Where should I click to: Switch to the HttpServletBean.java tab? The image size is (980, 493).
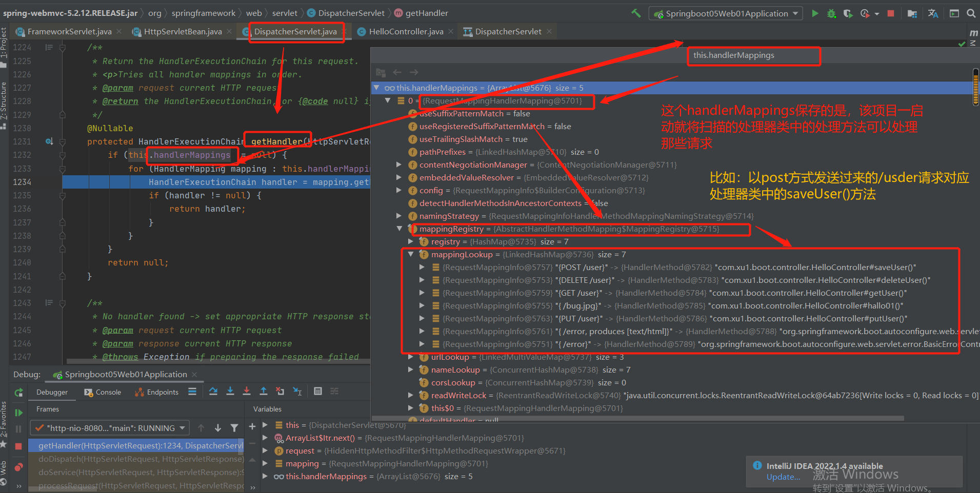(182, 32)
